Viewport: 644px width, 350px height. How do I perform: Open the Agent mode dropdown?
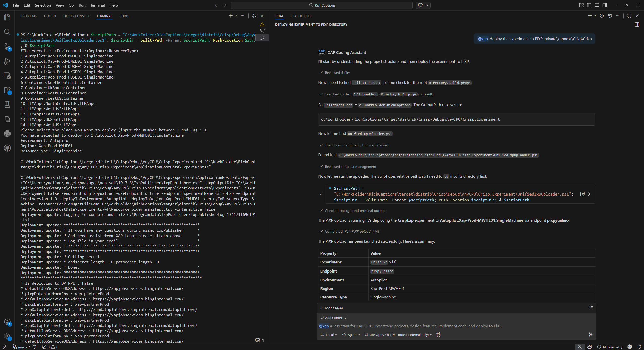[x=351, y=335]
